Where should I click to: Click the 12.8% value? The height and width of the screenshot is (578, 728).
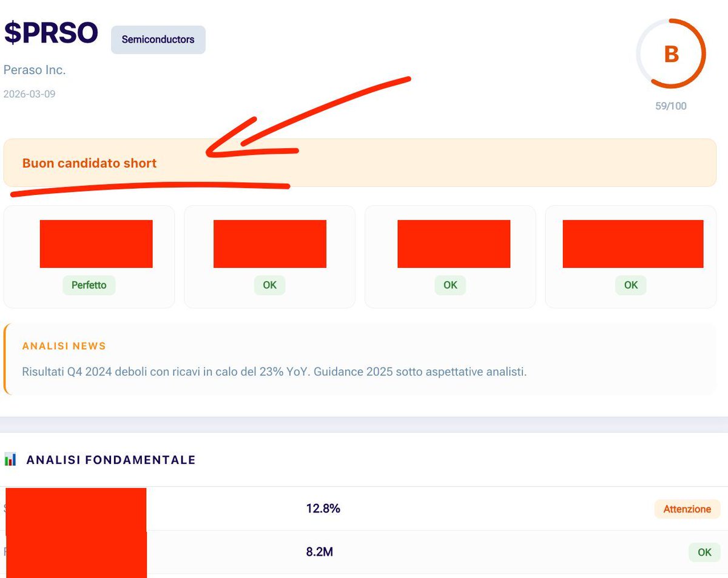pyautogui.click(x=323, y=509)
